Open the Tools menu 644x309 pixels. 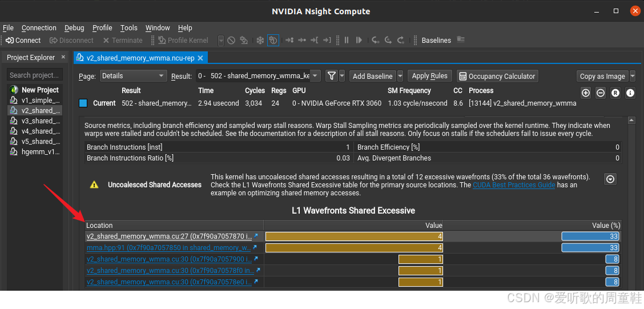[x=129, y=28]
